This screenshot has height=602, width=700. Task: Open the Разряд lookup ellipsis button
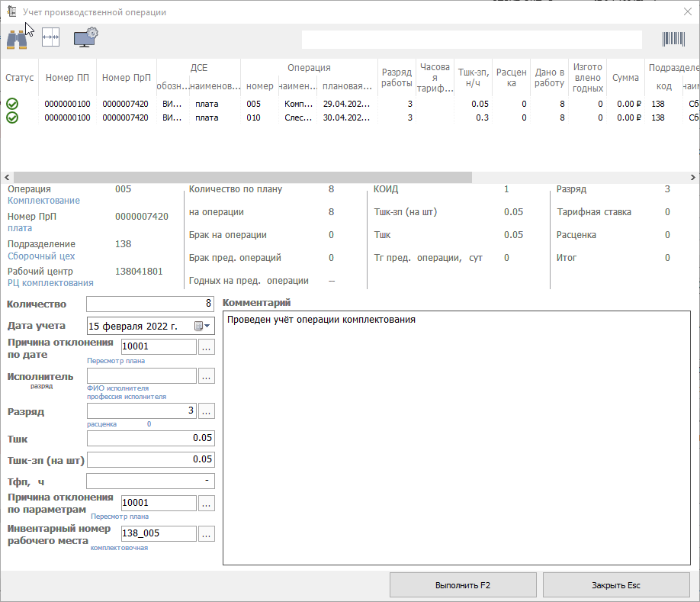point(207,411)
